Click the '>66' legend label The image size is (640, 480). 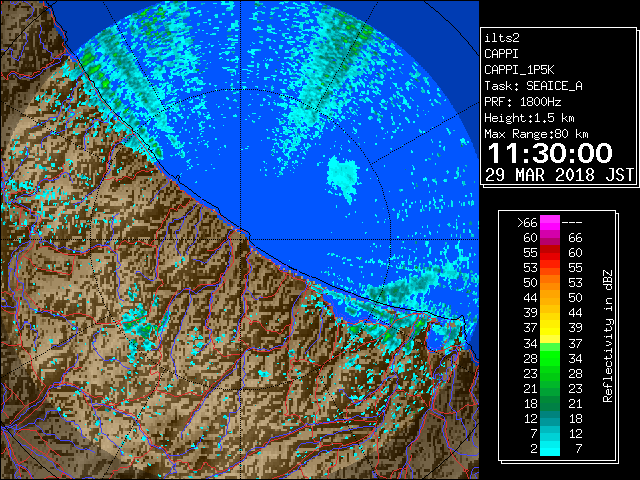527,223
